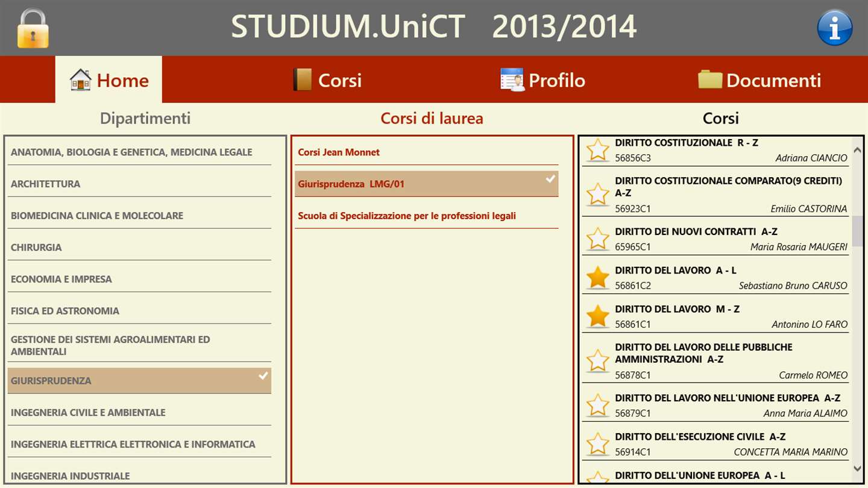Select INGEGNERIA CIVILE E AMBIENTALE department

(x=139, y=413)
